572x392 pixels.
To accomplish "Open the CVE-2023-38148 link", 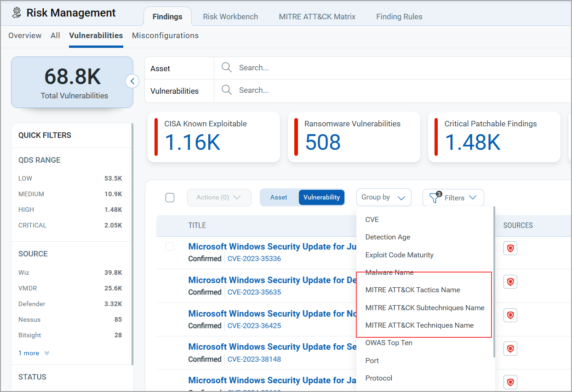I will coord(254,359).
